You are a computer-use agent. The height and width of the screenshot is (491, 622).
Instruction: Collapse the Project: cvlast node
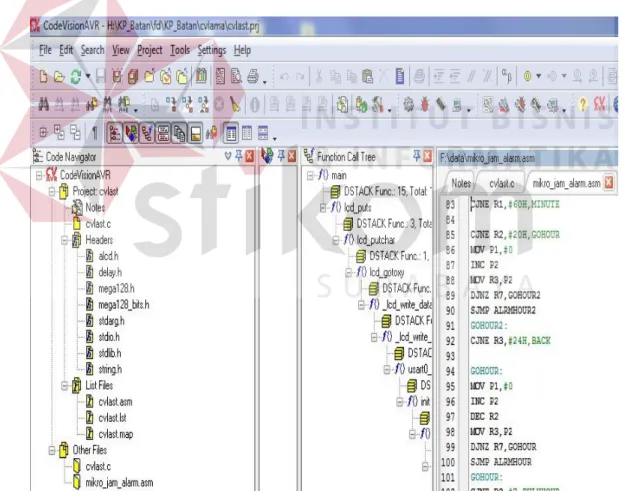52,192
